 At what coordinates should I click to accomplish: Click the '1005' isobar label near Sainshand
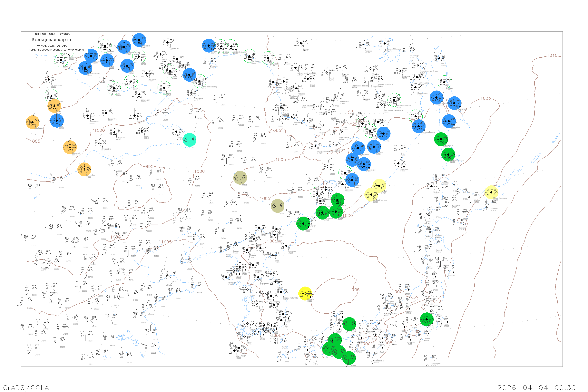click(35, 141)
